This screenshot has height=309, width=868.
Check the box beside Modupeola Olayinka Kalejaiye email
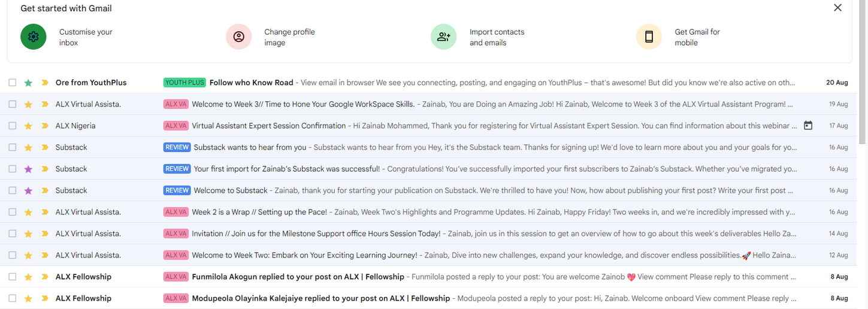[13, 298]
